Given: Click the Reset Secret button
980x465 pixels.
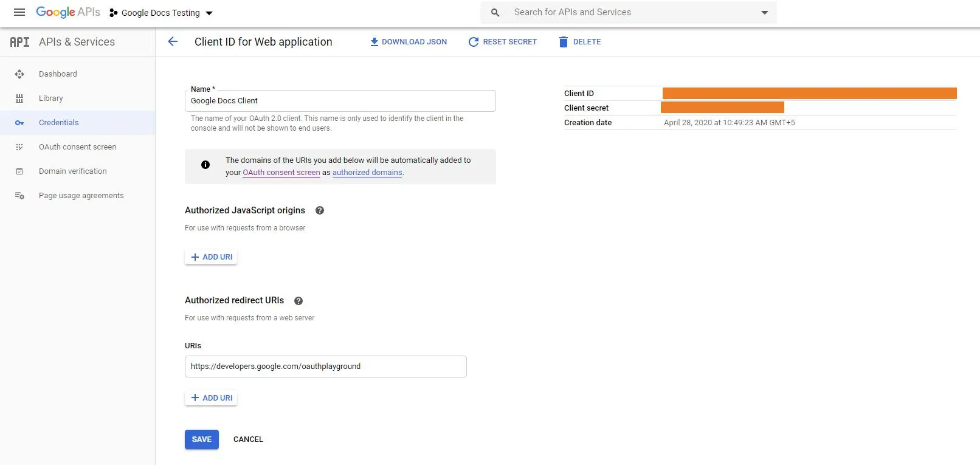Looking at the screenshot, I should pyautogui.click(x=503, y=42).
